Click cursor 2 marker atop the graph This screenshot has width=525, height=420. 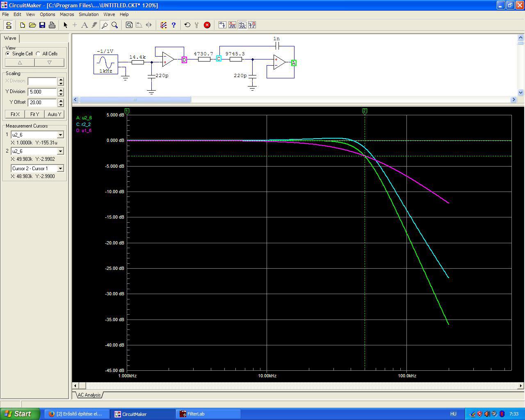click(x=365, y=111)
